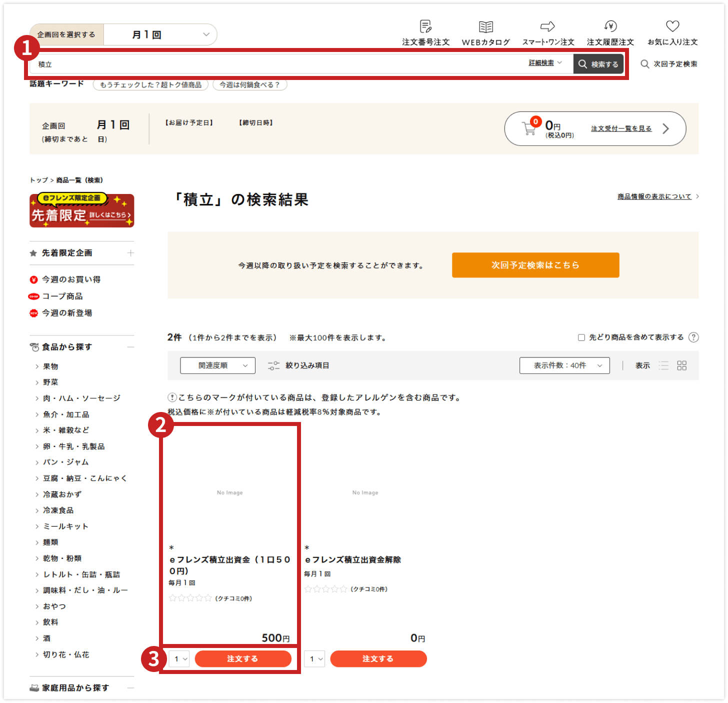Open the WEBカタログ catalog icon

tap(486, 26)
